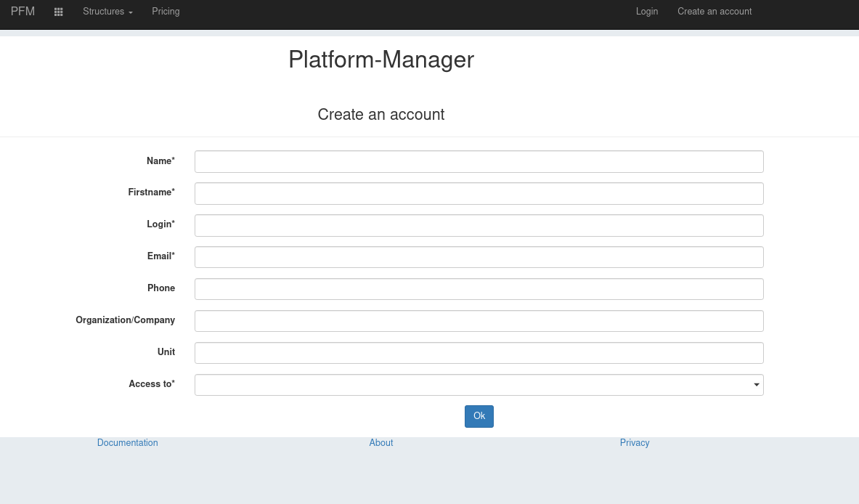859x504 pixels.
Task: Click the Platform-Manager heading
Action: click(x=381, y=60)
